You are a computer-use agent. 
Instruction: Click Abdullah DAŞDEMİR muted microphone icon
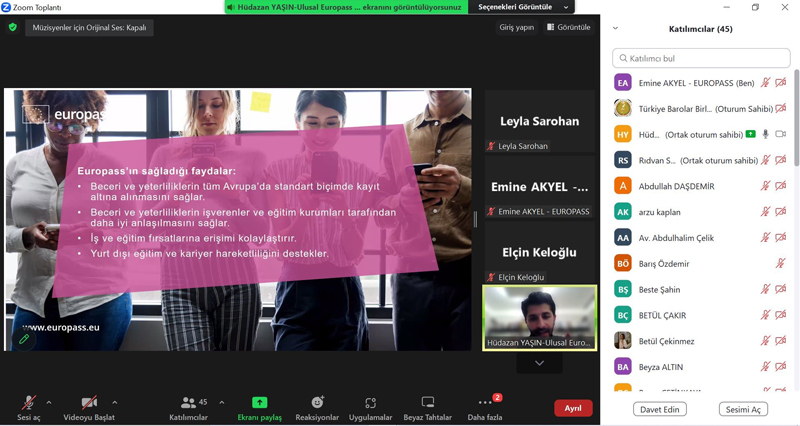(765, 186)
